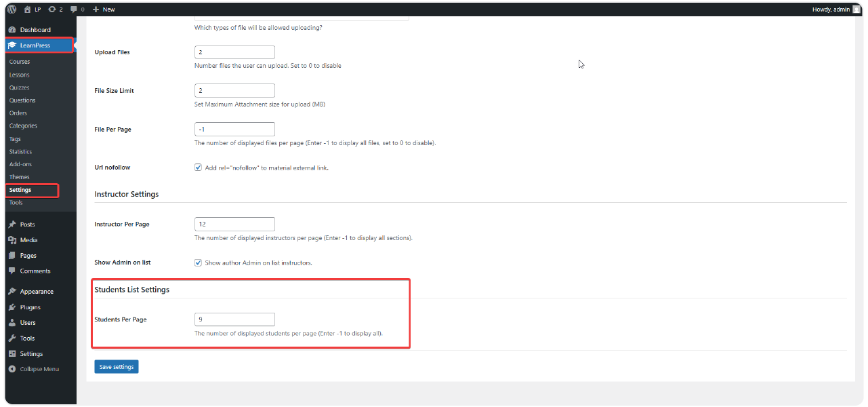The width and height of the screenshot is (868, 407).
Task: Click the Students Per Page input field
Action: click(234, 319)
